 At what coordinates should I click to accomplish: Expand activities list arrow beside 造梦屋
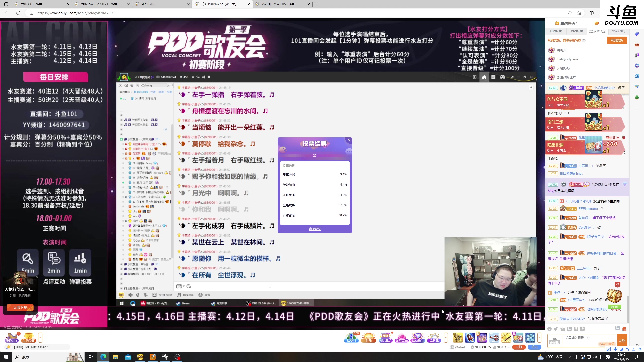446,337
